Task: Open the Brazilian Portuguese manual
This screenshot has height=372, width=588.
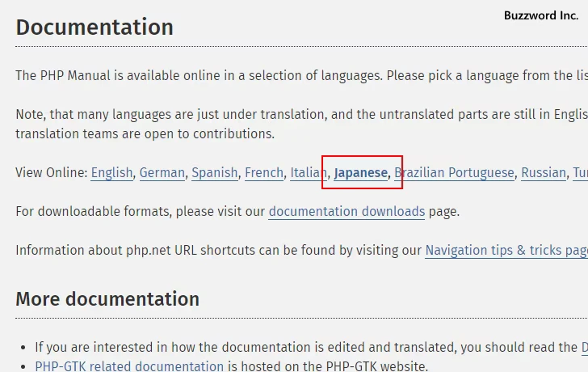Action: [x=454, y=173]
